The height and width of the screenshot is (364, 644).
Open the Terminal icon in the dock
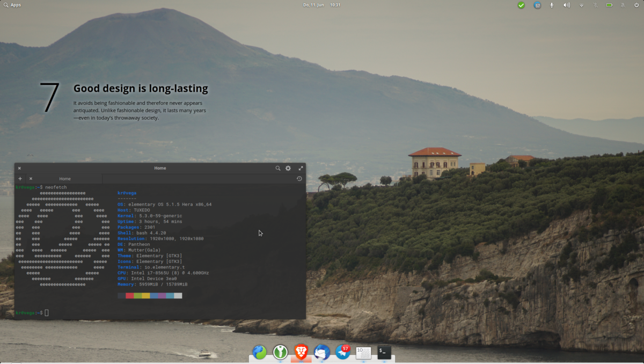(x=384, y=352)
